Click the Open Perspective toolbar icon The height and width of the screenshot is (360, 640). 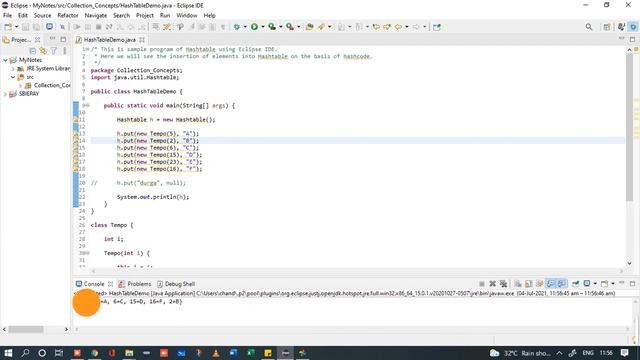[x=607, y=27]
